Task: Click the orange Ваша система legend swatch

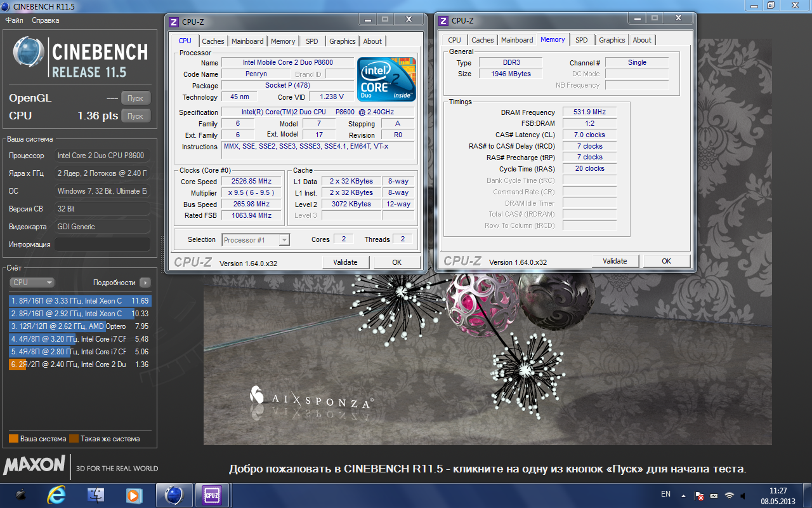Action: pos(13,439)
